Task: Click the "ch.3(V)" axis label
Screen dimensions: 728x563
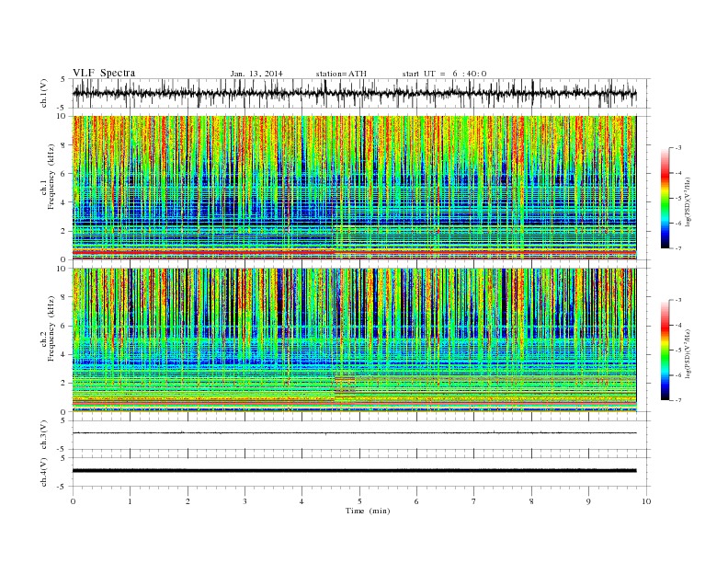Action: point(44,435)
